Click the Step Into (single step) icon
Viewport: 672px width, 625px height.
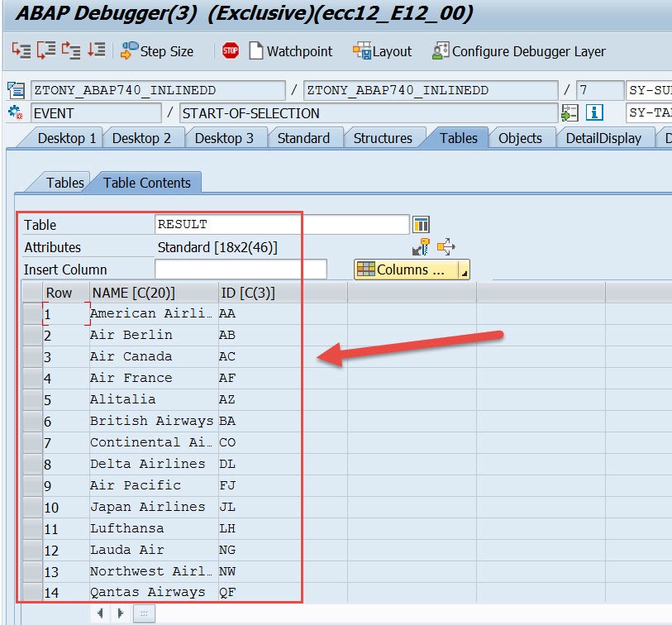pos(21,50)
